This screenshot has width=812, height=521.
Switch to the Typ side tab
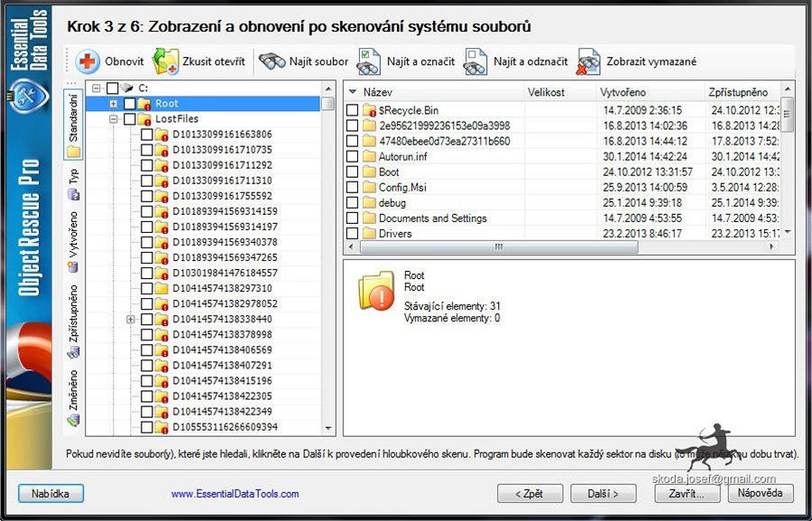click(x=73, y=175)
